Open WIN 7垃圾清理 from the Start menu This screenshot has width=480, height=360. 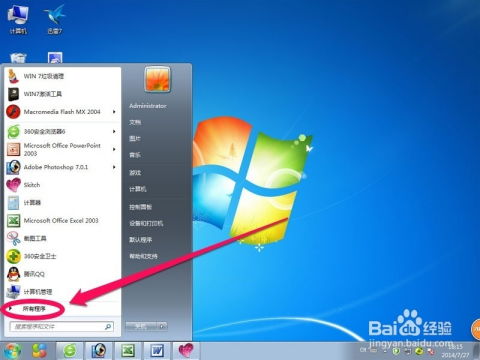(63, 76)
